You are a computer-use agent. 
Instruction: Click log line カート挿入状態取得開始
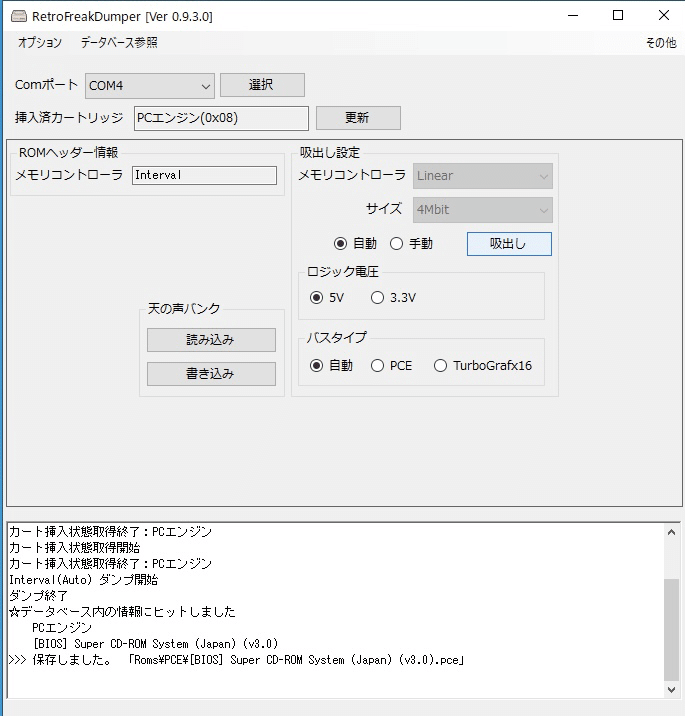tap(75, 548)
